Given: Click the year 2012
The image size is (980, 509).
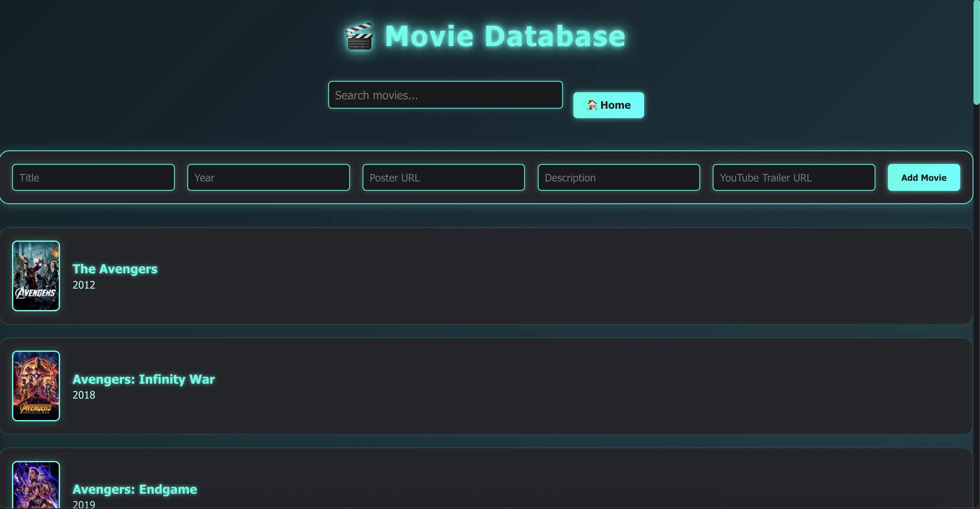Looking at the screenshot, I should point(84,285).
